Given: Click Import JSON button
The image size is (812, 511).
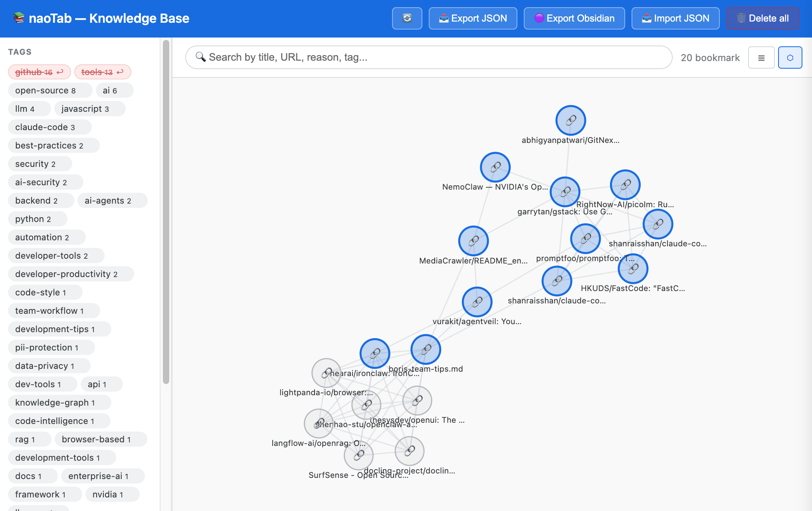Looking at the screenshot, I should [675, 18].
